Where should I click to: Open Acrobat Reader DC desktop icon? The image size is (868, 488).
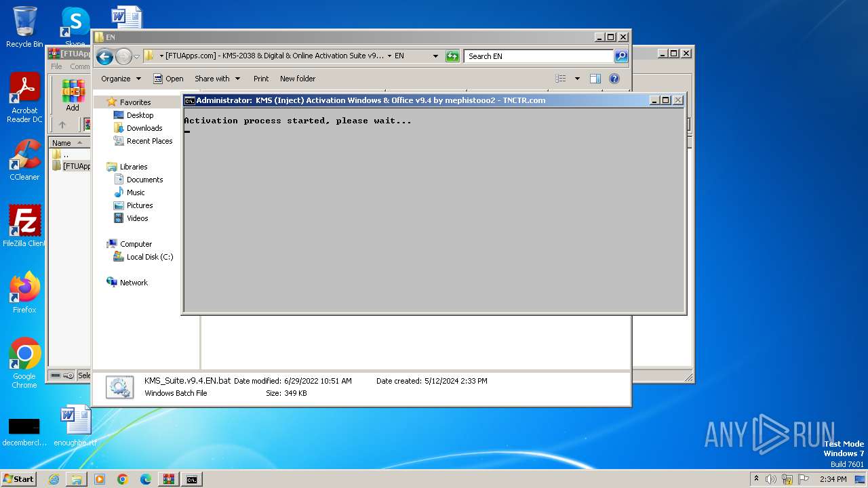pos(24,98)
